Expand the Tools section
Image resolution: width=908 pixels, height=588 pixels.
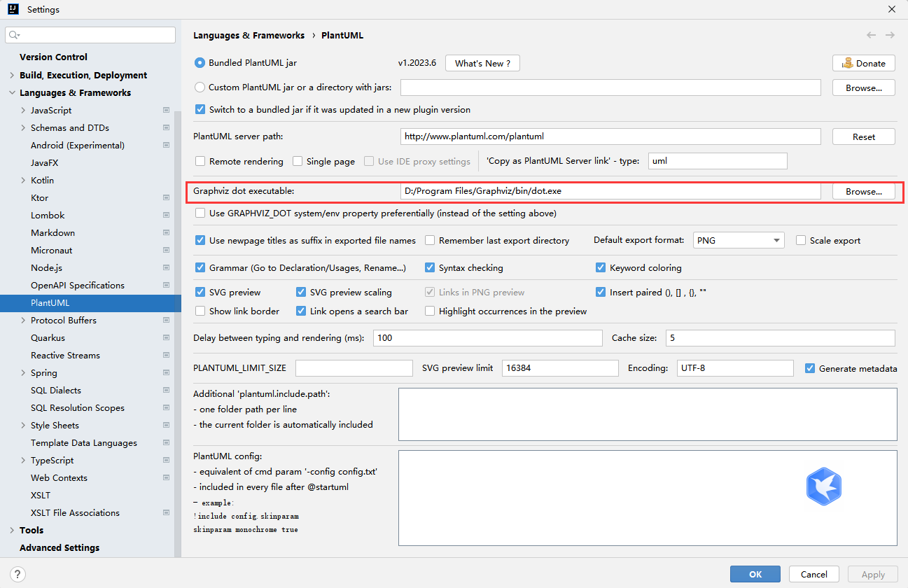point(12,531)
